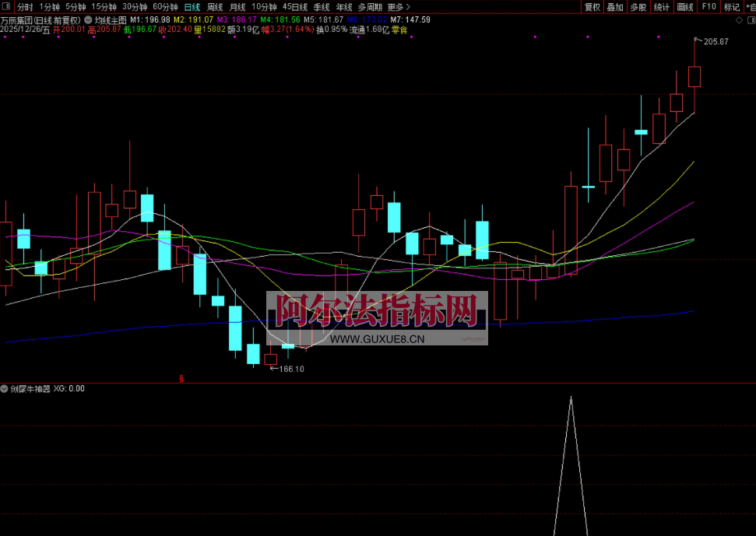Open the 画线 drawing tools
Image resolution: width=756 pixels, height=536 pixels.
[684, 7]
